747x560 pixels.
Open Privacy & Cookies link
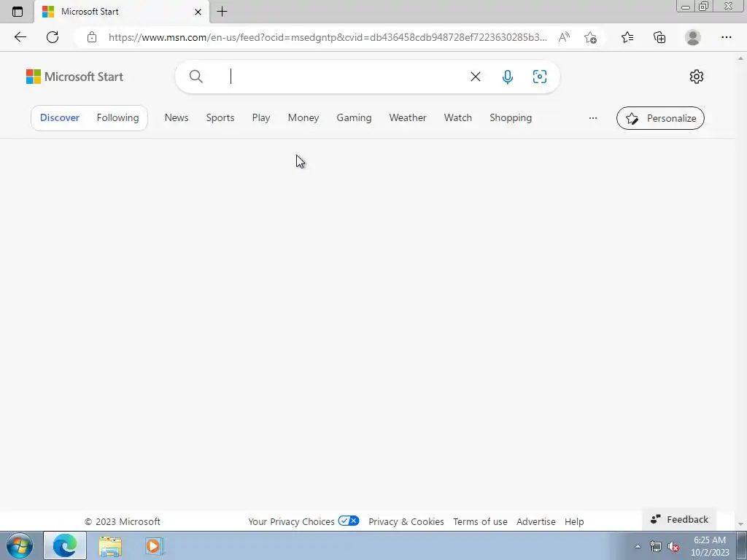406,521
